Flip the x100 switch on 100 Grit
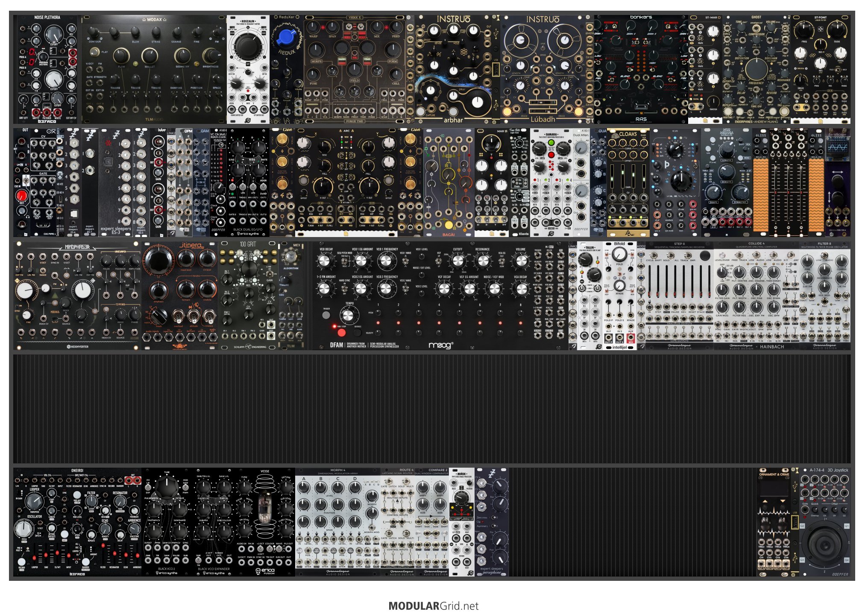The width and height of the screenshot is (868, 615). click(269, 274)
